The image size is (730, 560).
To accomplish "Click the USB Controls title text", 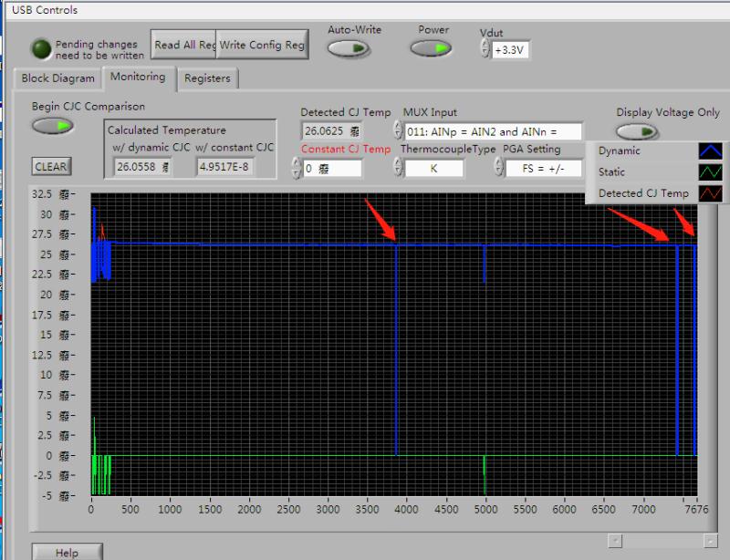I will tap(45, 10).
